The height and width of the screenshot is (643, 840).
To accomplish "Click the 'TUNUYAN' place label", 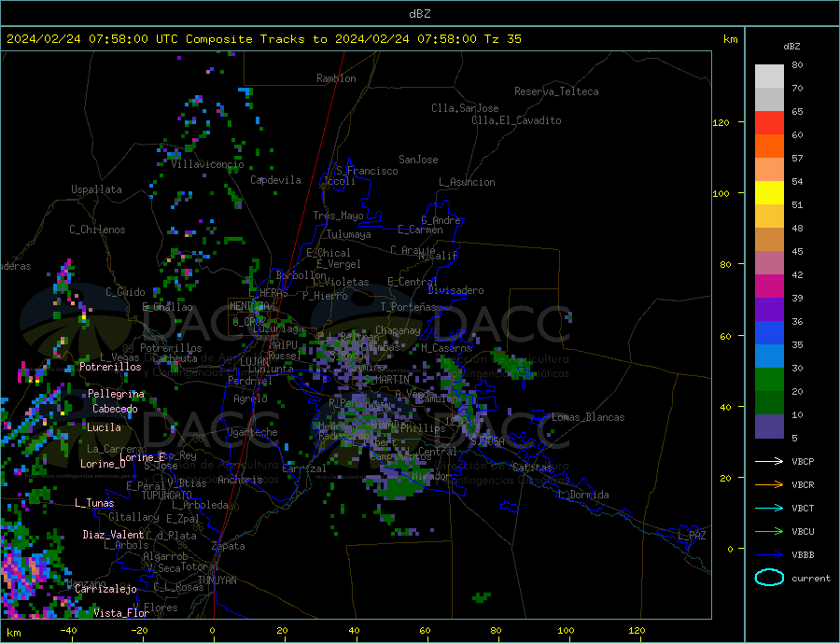I will tap(217, 580).
